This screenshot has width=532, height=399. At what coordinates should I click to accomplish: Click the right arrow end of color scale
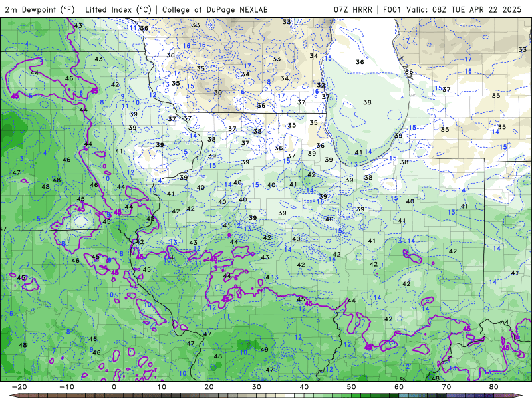pos(518,395)
